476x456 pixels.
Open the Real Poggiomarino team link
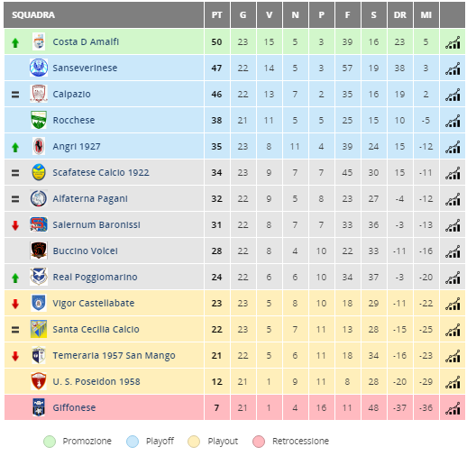coord(95,277)
